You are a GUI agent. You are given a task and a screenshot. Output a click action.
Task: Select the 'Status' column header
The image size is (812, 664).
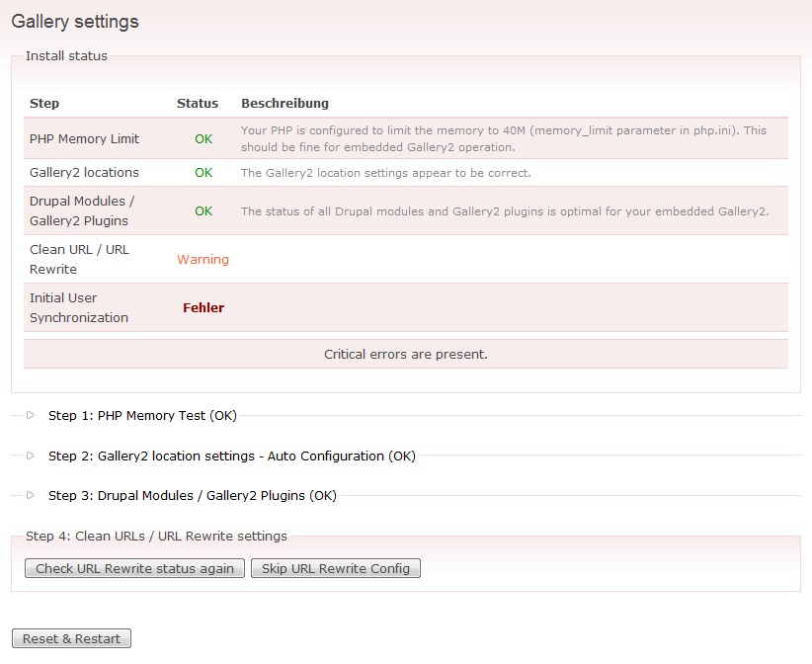[x=198, y=104]
